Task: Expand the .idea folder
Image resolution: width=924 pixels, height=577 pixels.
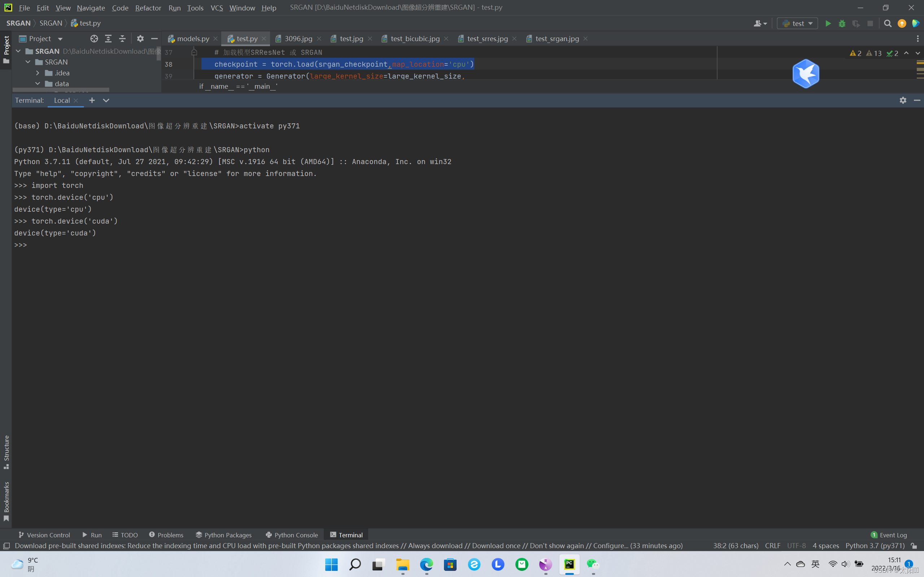Action: [38, 72]
